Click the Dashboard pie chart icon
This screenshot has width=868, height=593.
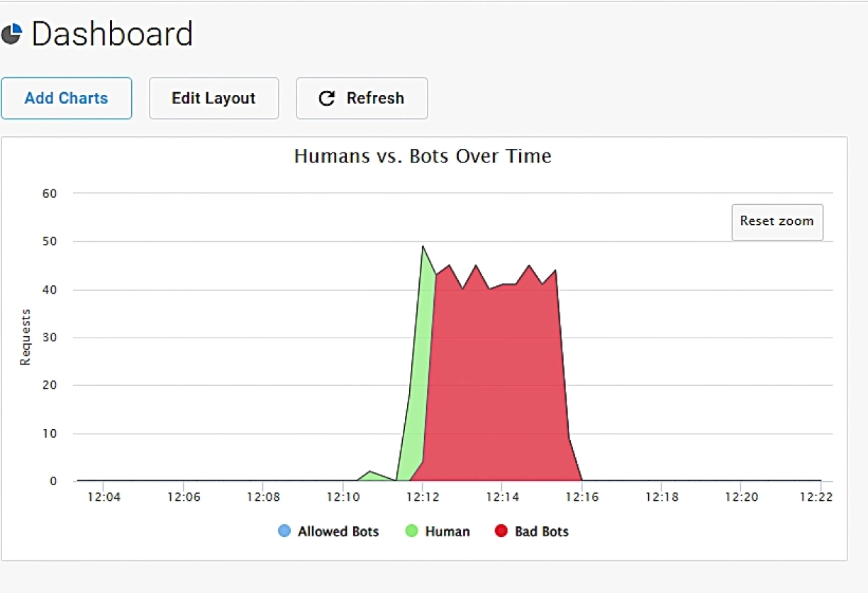[x=12, y=34]
